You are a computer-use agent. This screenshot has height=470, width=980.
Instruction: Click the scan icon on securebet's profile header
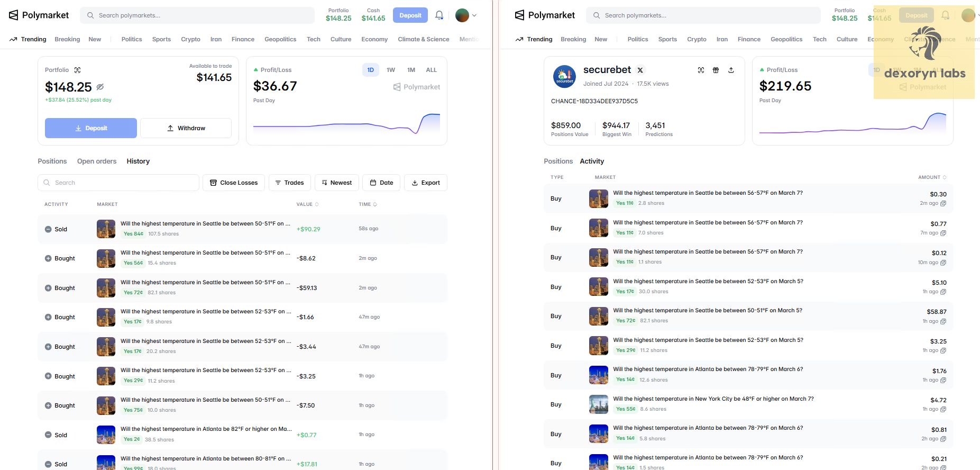[701, 70]
